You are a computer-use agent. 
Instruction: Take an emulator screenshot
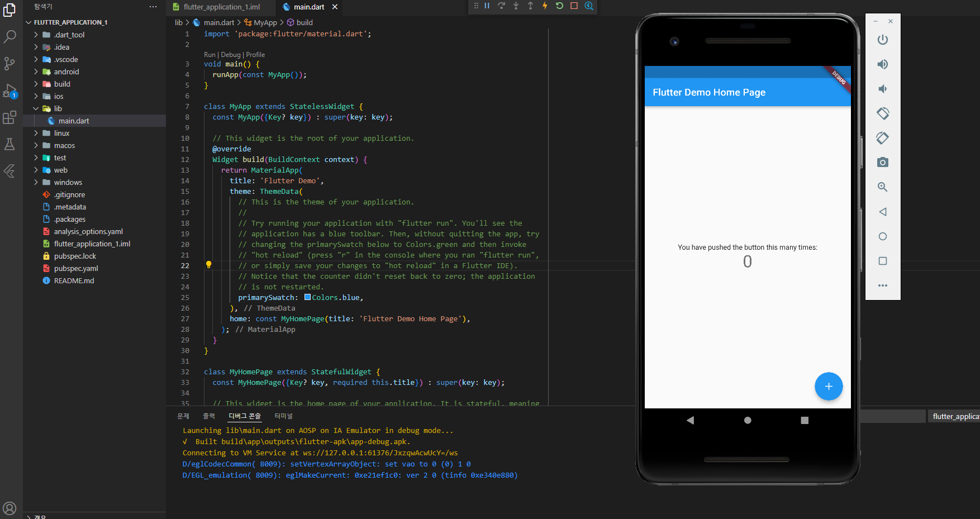883,163
